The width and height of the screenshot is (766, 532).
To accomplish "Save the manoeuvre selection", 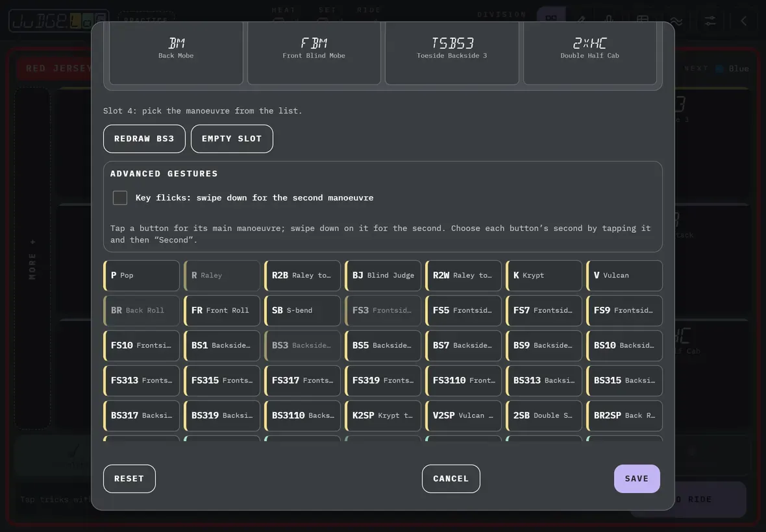I will tap(637, 478).
